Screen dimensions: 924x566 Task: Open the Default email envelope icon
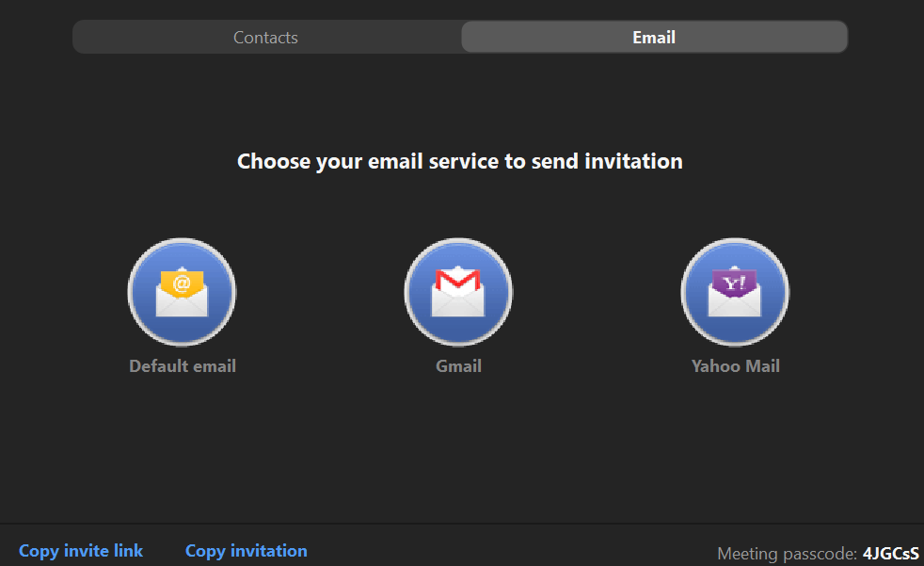tap(183, 292)
